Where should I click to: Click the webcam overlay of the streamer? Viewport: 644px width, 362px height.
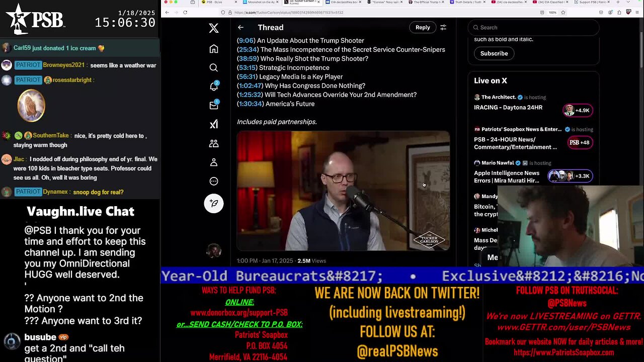(x=571, y=226)
